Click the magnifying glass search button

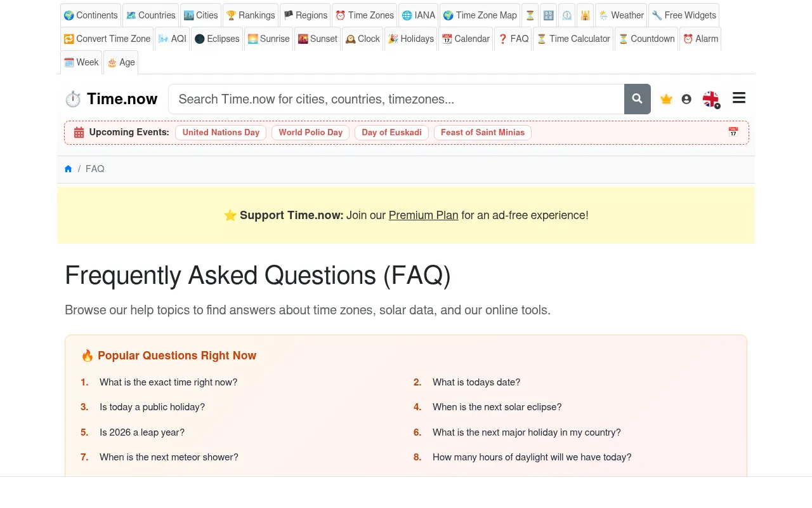click(x=638, y=99)
